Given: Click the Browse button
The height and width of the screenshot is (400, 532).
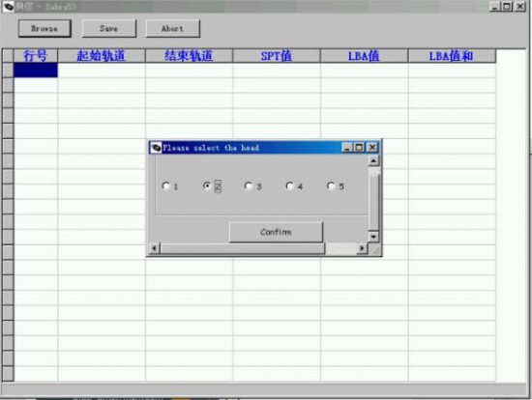Looking at the screenshot, I should [x=44, y=28].
